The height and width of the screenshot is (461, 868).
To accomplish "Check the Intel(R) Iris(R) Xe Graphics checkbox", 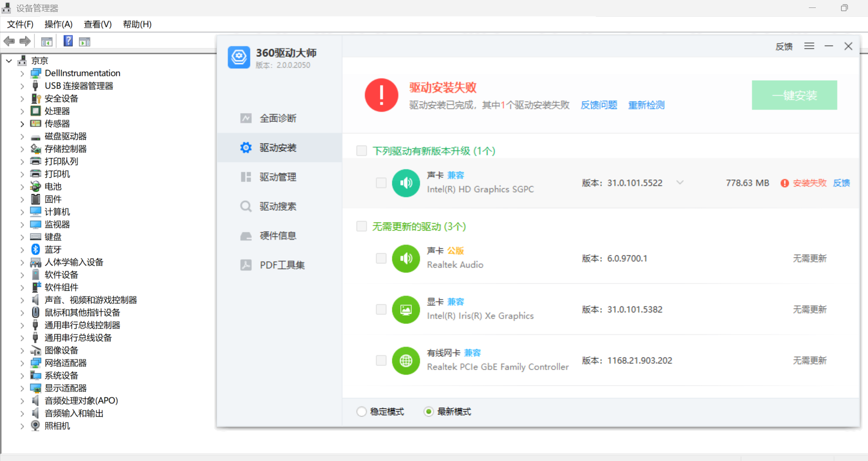I will pos(381,310).
